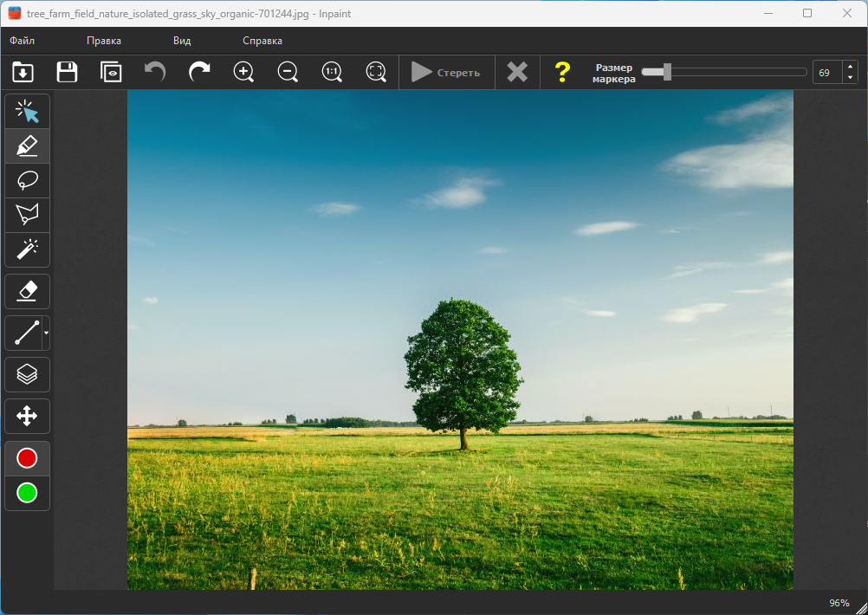Click the Стереть button
Image resolution: width=868 pixels, height=615 pixels.
[x=446, y=73]
